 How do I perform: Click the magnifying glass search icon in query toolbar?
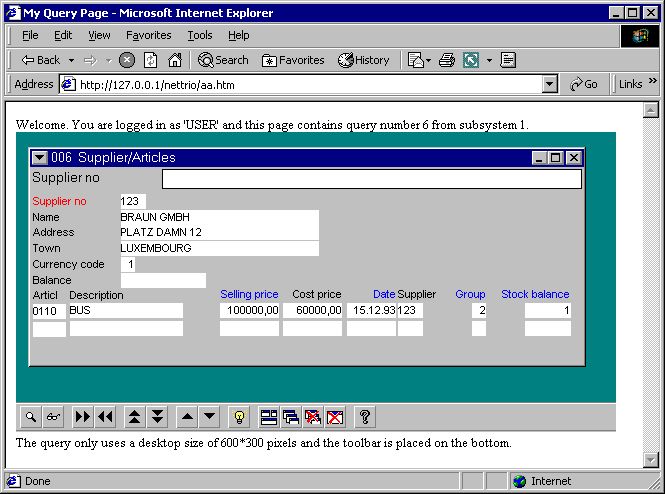pyautogui.click(x=31, y=417)
